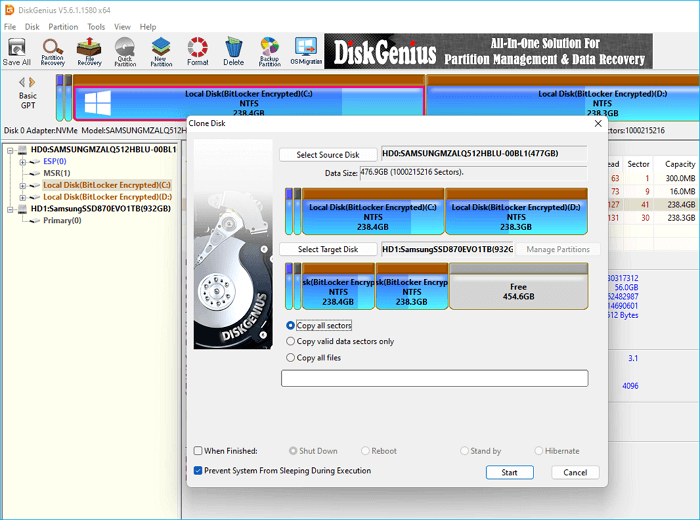Click the HD0 disk icon in tree

22,150
